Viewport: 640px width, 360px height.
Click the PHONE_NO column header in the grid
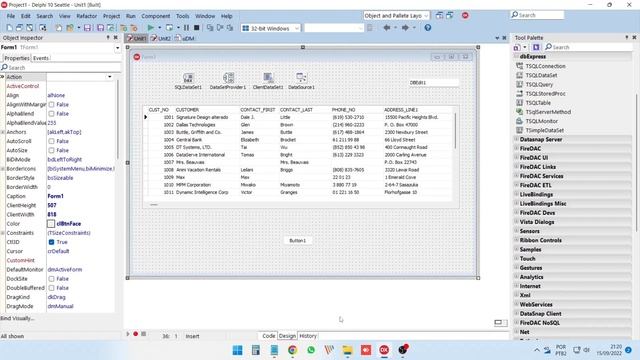pyautogui.click(x=343, y=110)
